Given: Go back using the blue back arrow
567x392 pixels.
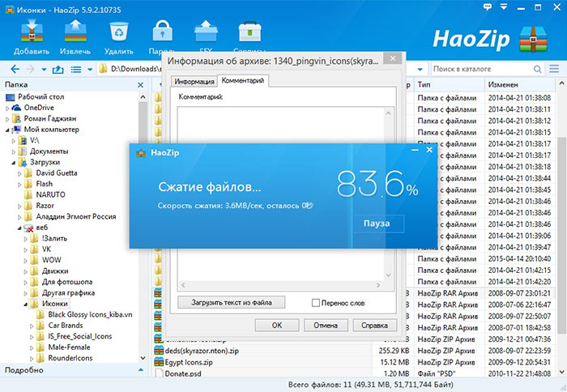Looking at the screenshot, I should pos(15,69).
